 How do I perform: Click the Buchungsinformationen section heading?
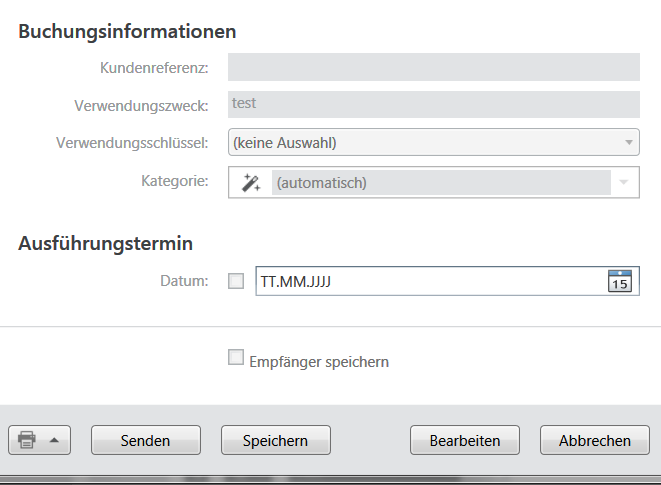pyautogui.click(x=127, y=31)
